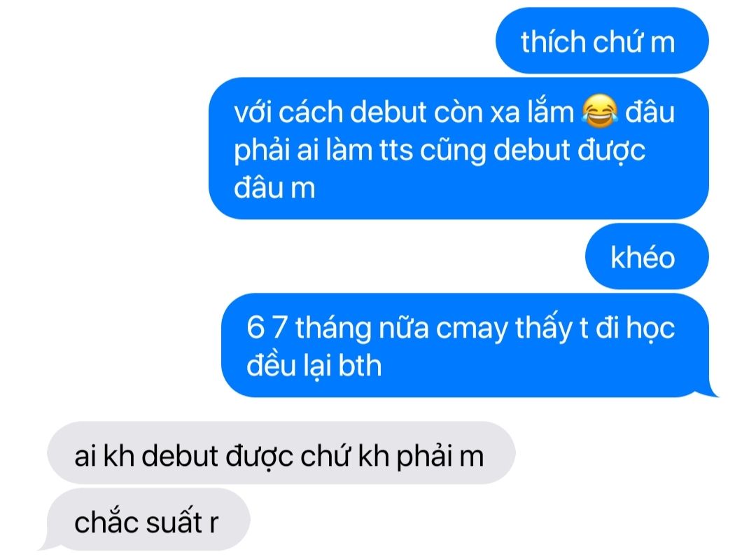Image resolution: width=756 pixels, height=559 pixels.
Task: Click the word "suất" in the gray bubble
Action: click(x=174, y=522)
